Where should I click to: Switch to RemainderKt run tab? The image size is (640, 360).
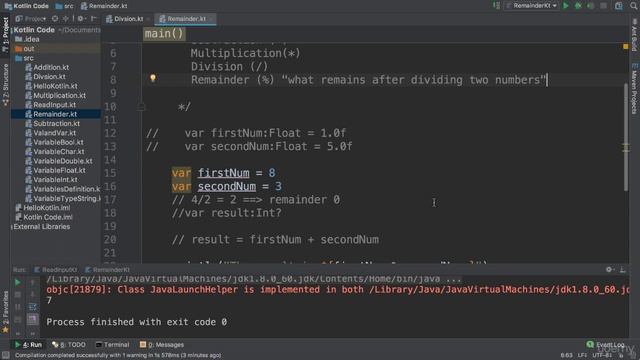(108, 270)
